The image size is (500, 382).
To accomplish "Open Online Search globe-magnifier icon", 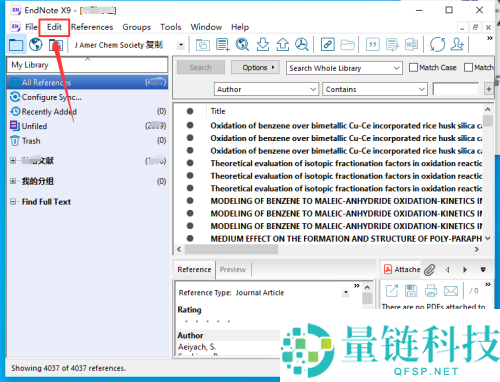I will click(x=242, y=44).
